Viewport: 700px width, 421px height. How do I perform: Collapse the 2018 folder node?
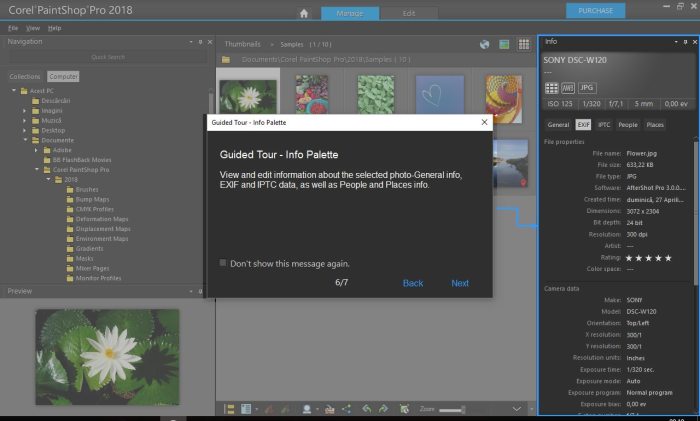click(x=48, y=179)
